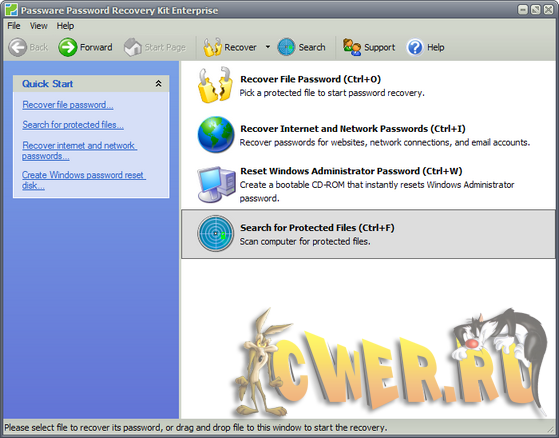The image size is (559, 438).
Task: Click the computer Reset Windows Password icon
Action: [216, 184]
